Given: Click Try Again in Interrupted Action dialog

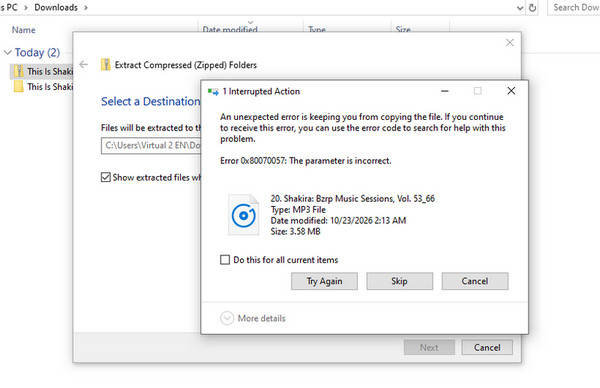Looking at the screenshot, I should pos(324,281).
